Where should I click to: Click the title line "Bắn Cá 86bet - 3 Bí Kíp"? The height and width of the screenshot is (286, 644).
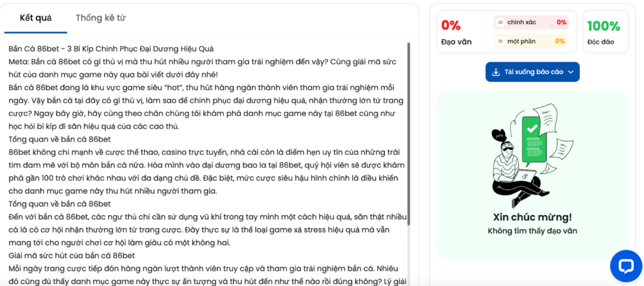click(111, 49)
